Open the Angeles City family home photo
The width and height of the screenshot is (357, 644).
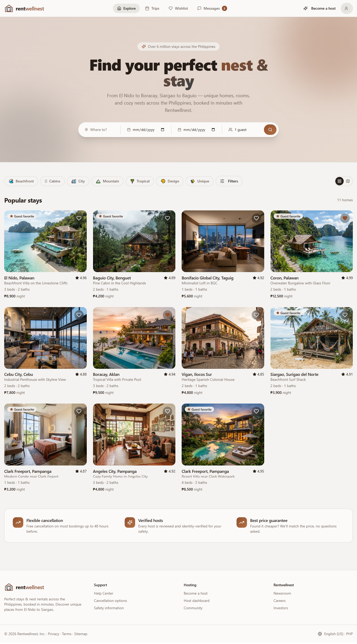(134, 434)
